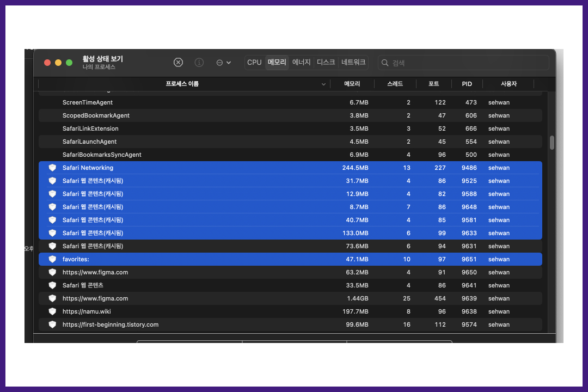Click shield icon on first-beginning.tistory.com row

click(x=52, y=324)
